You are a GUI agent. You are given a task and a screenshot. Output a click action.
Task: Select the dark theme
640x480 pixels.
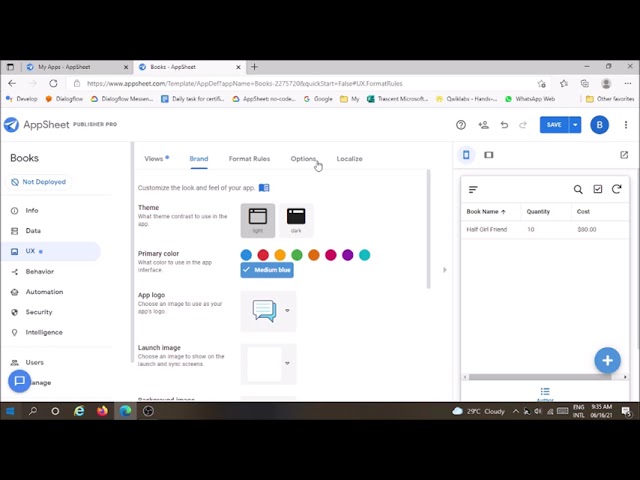point(296,220)
